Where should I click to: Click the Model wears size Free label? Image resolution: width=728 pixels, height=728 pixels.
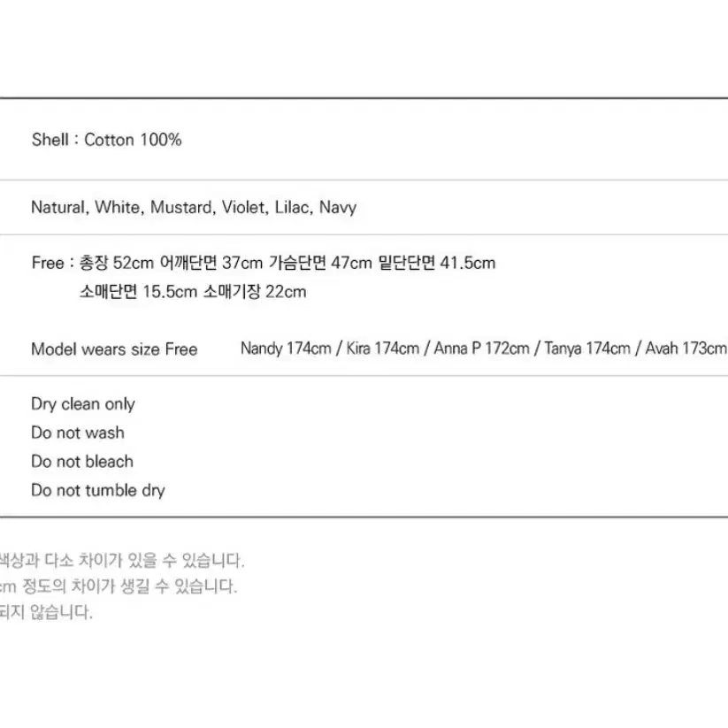click(x=114, y=349)
